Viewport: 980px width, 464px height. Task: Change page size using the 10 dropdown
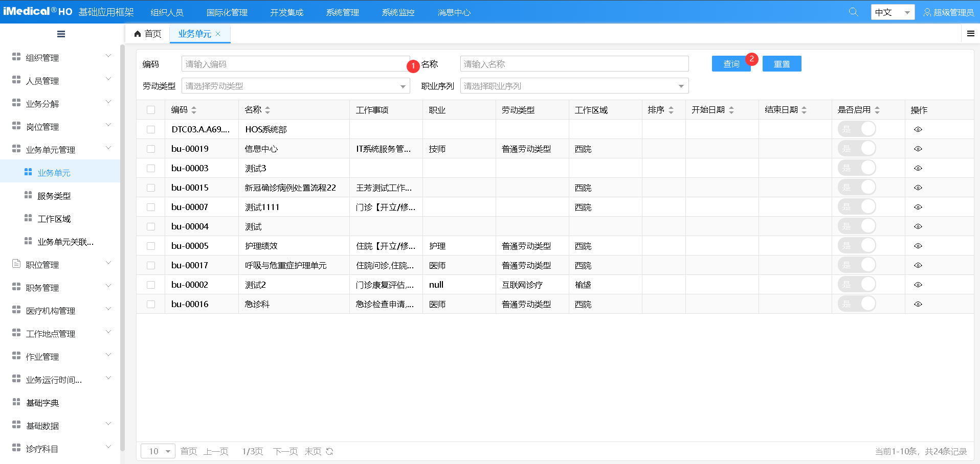pos(158,451)
